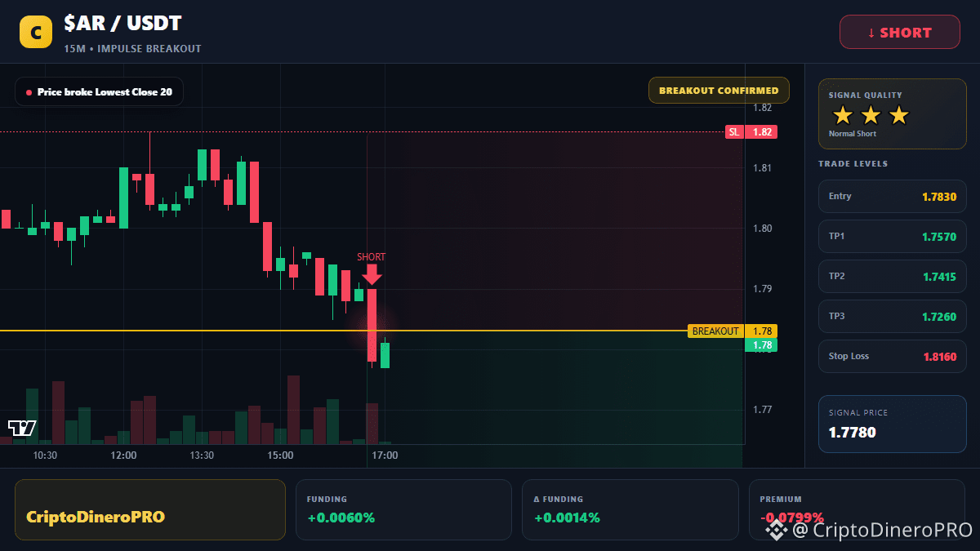Click the Stop Loss 1.8160 row

(x=892, y=356)
